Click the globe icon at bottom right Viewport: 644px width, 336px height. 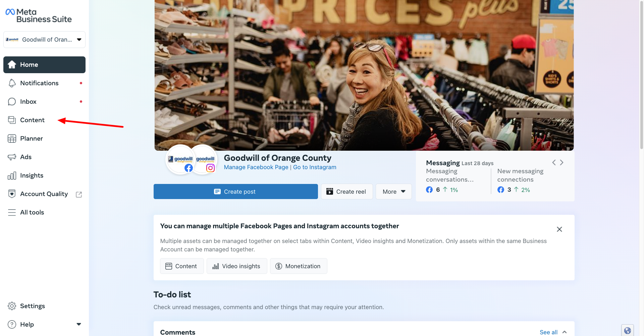coord(628,331)
